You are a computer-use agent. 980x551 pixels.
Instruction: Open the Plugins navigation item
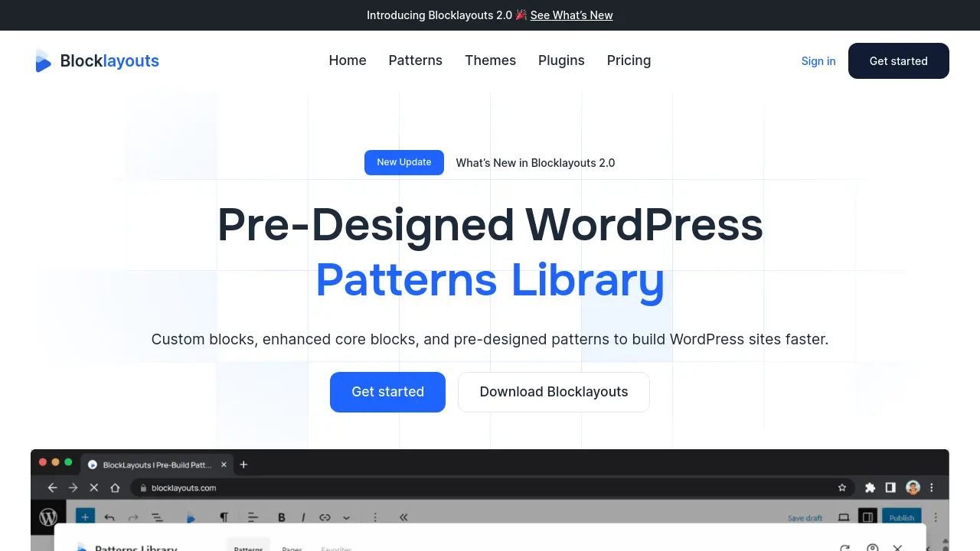click(x=561, y=60)
